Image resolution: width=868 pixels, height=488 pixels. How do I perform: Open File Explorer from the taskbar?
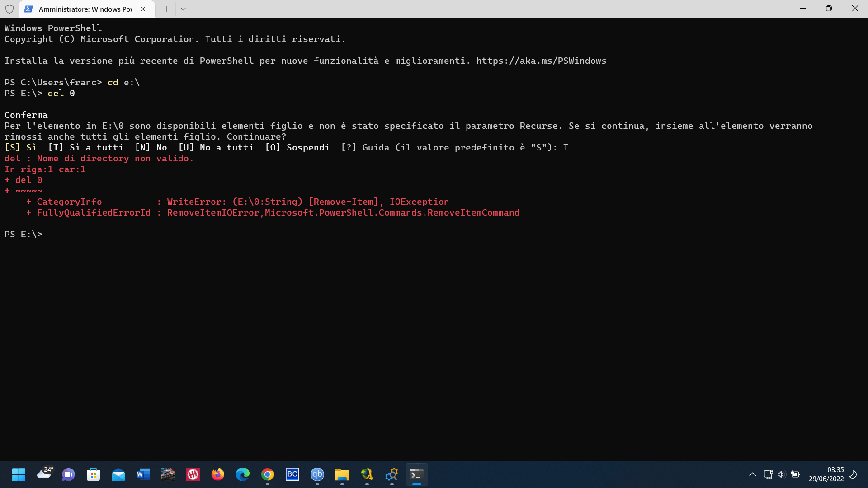342,474
